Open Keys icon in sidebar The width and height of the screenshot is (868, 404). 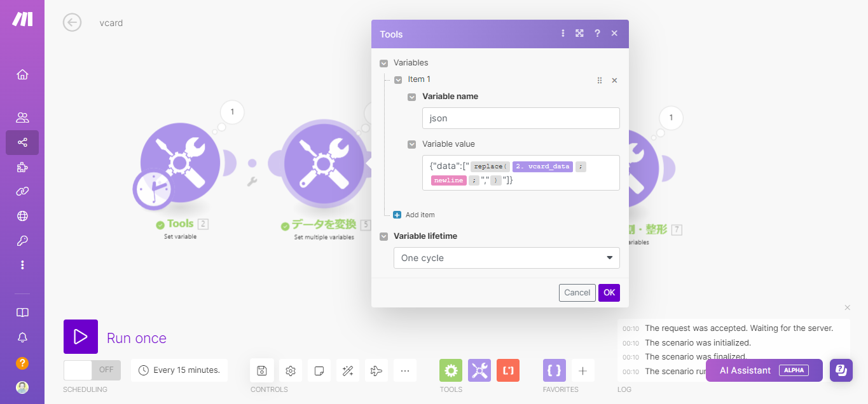[x=22, y=241]
